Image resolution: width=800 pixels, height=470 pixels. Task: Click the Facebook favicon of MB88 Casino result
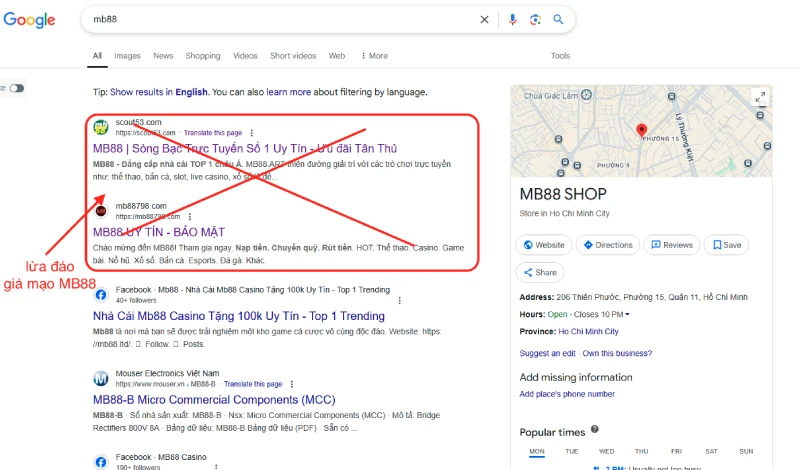[101, 462]
